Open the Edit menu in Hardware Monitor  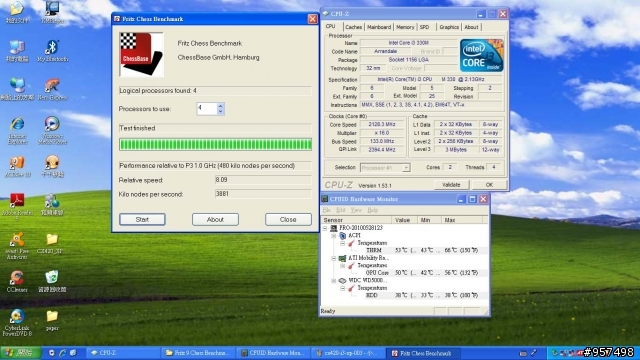pos(340,210)
